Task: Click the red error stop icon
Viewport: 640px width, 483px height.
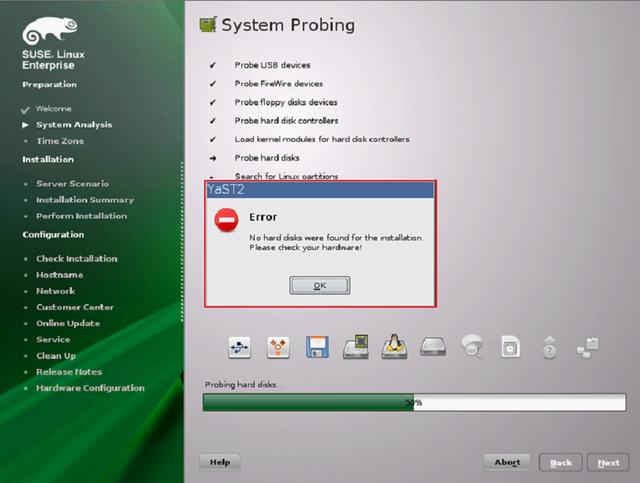Action: (x=227, y=220)
